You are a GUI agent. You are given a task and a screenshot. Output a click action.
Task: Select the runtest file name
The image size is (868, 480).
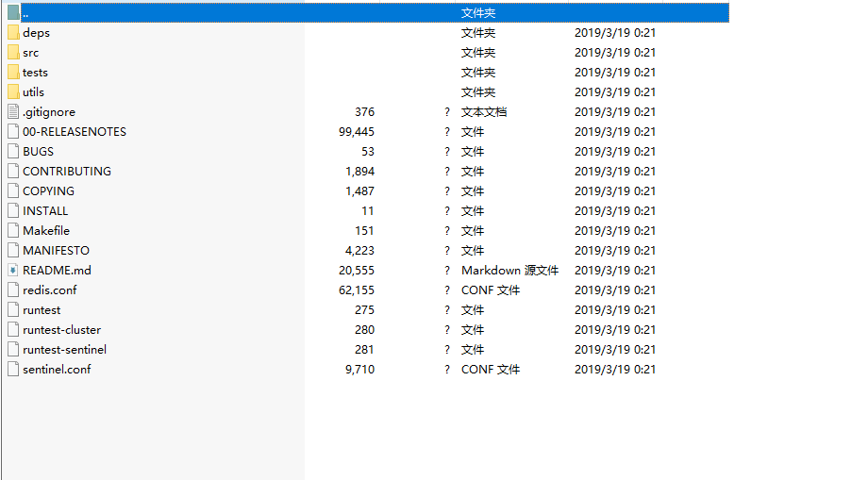pyautogui.click(x=42, y=310)
